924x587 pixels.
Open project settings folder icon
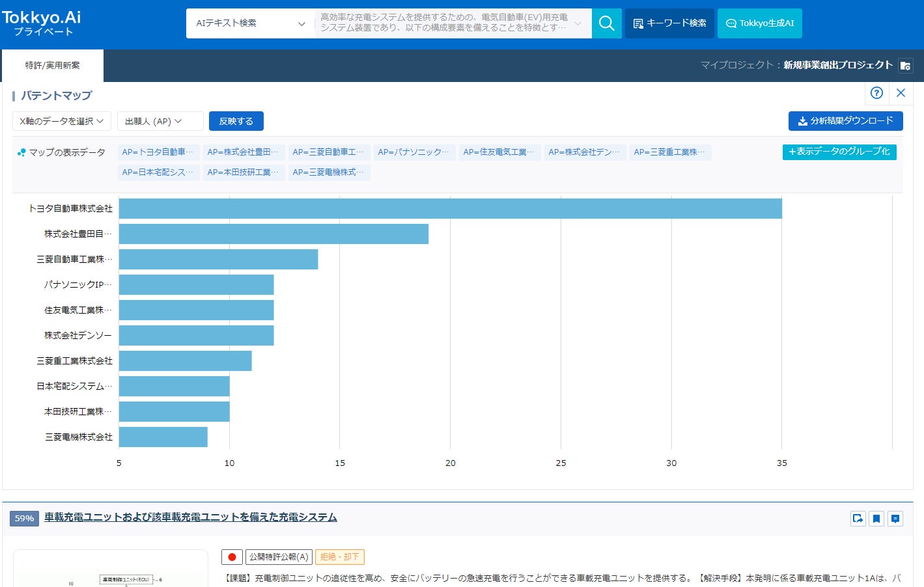coord(905,66)
